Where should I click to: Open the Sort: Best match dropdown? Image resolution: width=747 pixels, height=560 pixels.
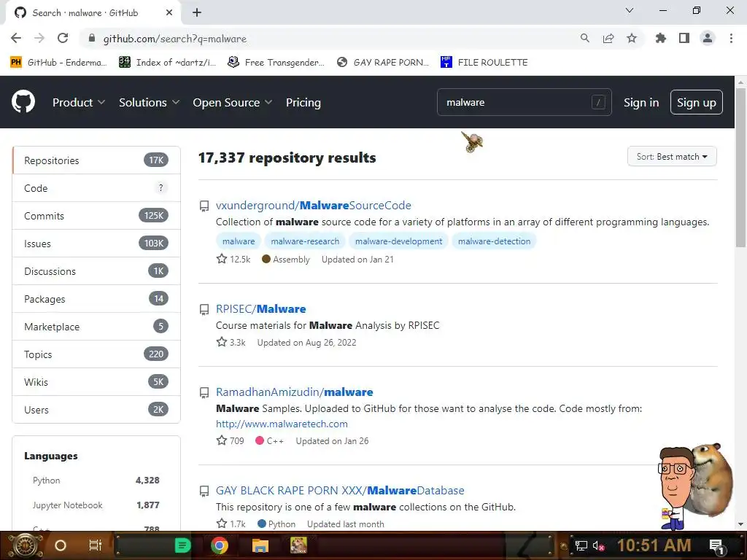tap(672, 157)
